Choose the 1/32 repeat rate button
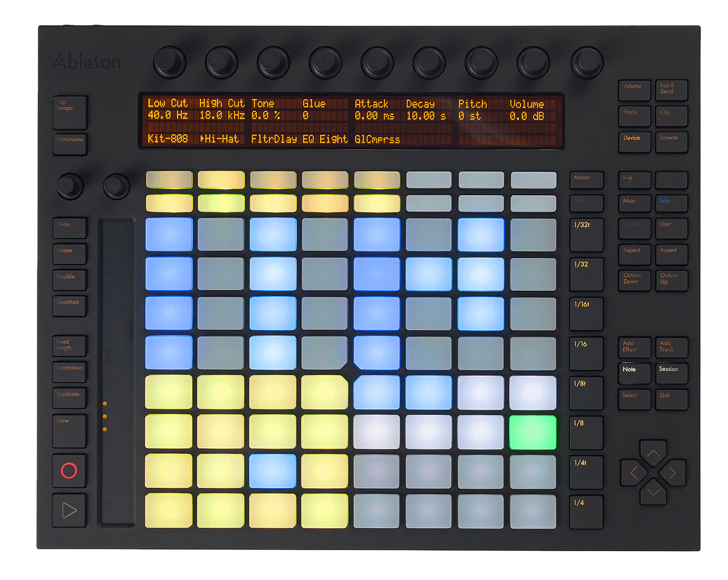Image resolution: width=728 pixels, height=580 pixels. [x=586, y=274]
